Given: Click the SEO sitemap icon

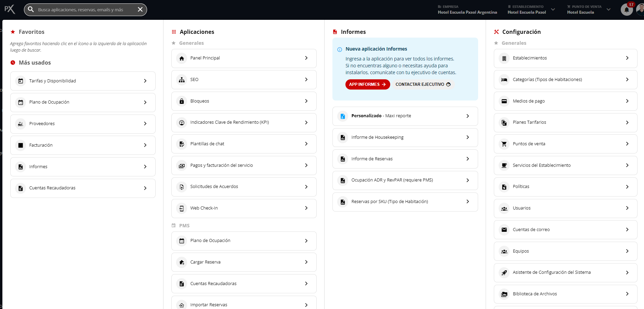Looking at the screenshot, I should click(x=182, y=80).
